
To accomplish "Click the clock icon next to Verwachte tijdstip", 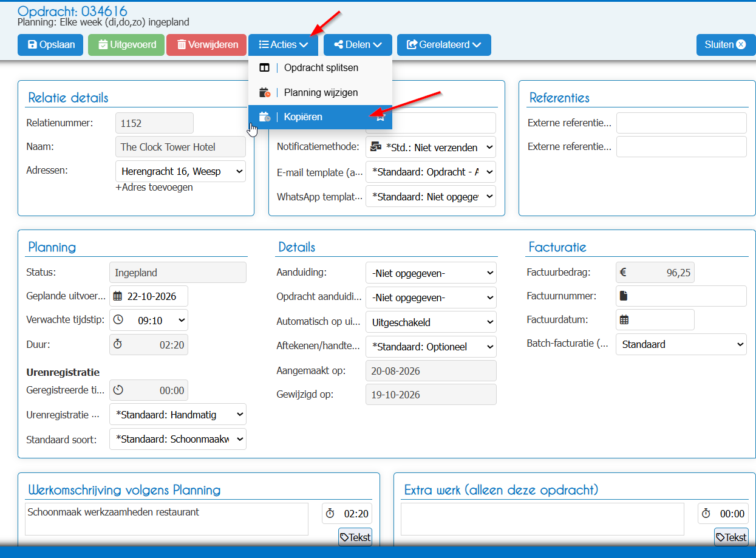I will [118, 320].
